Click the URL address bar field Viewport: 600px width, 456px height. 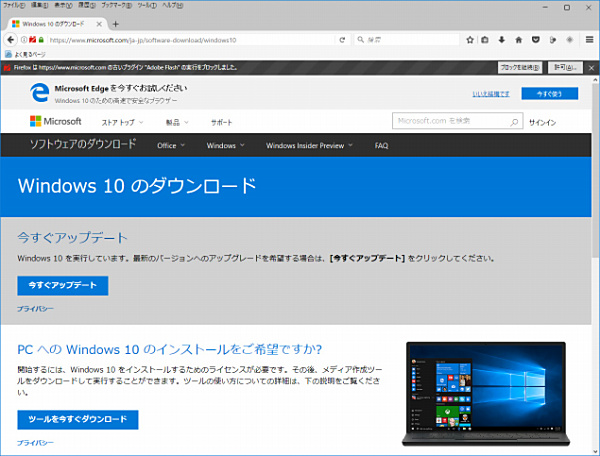(x=191, y=40)
